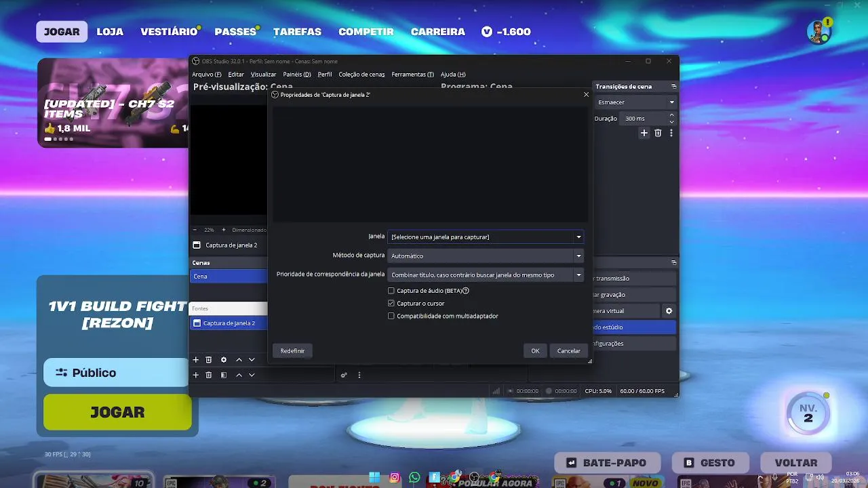
Task: Click GESTO emote button
Action: point(709,463)
